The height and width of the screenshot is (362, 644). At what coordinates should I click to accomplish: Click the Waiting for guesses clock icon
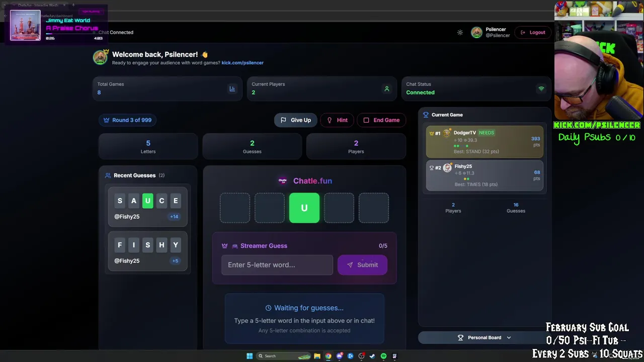tap(268, 308)
